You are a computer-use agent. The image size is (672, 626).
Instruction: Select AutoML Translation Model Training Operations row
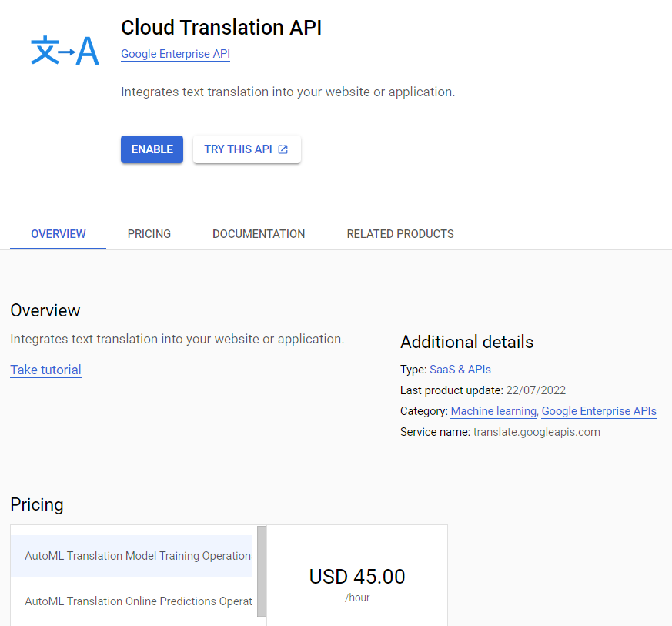[x=132, y=556]
